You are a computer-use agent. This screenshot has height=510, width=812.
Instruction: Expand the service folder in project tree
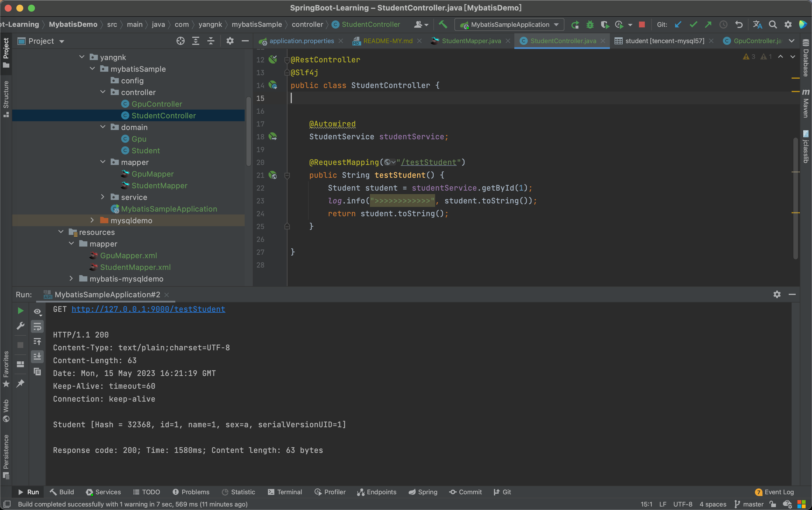pos(103,197)
